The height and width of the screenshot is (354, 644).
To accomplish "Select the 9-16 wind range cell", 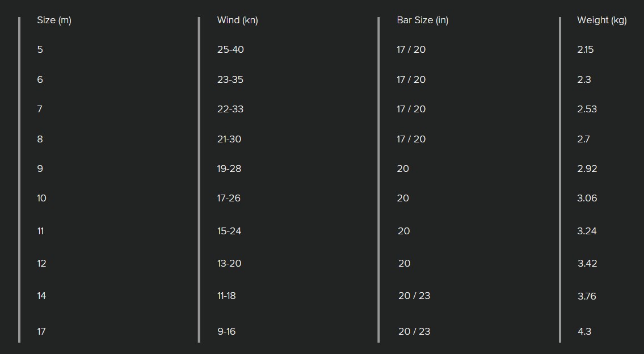I will pos(227,332).
